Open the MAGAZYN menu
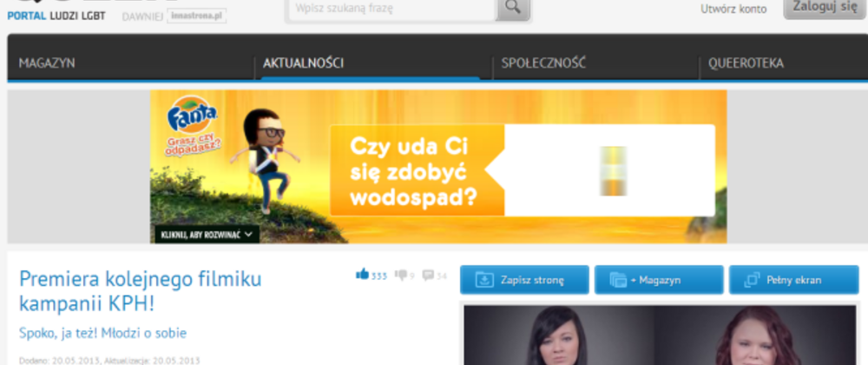The width and height of the screenshot is (868, 365). [x=47, y=63]
